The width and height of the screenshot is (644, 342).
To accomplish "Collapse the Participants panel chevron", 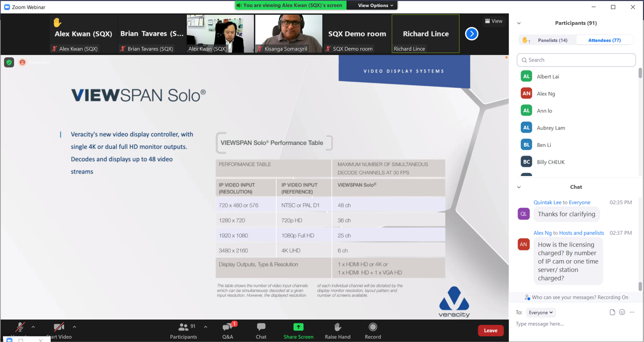I will 519,23.
